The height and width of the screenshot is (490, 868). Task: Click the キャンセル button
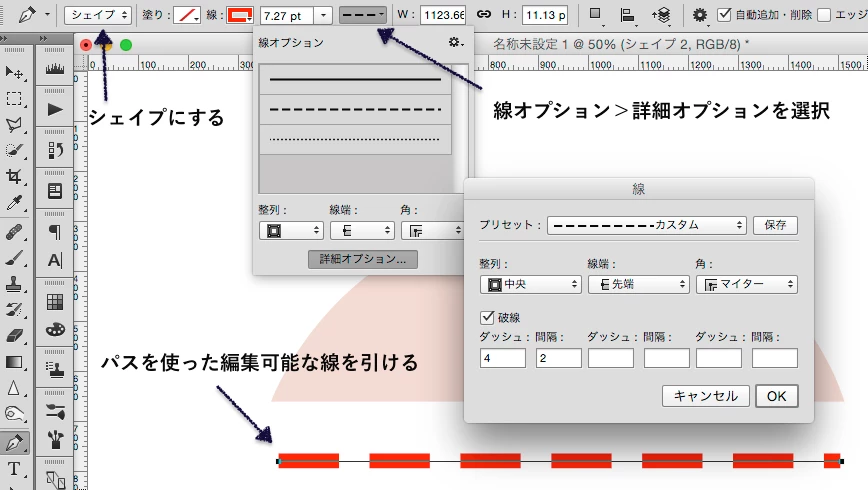[706, 396]
